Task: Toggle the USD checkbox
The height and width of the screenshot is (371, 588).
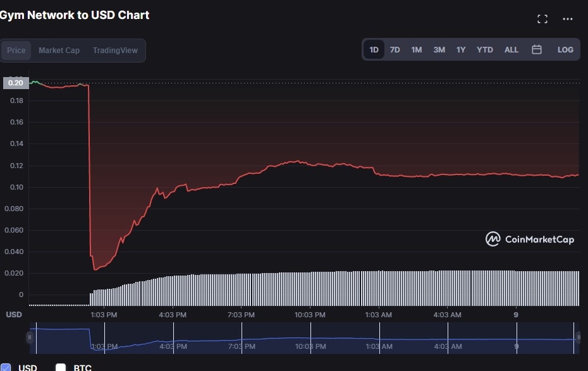Action: click(6, 368)
